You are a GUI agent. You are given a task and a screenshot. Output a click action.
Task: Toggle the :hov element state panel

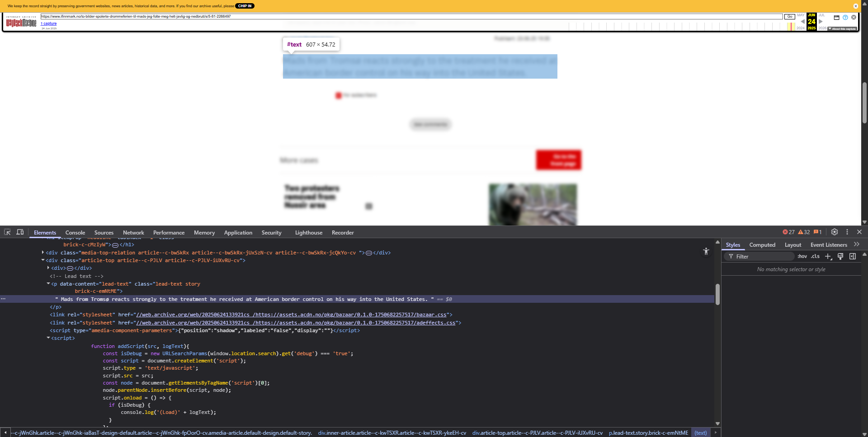coord(802,256)
